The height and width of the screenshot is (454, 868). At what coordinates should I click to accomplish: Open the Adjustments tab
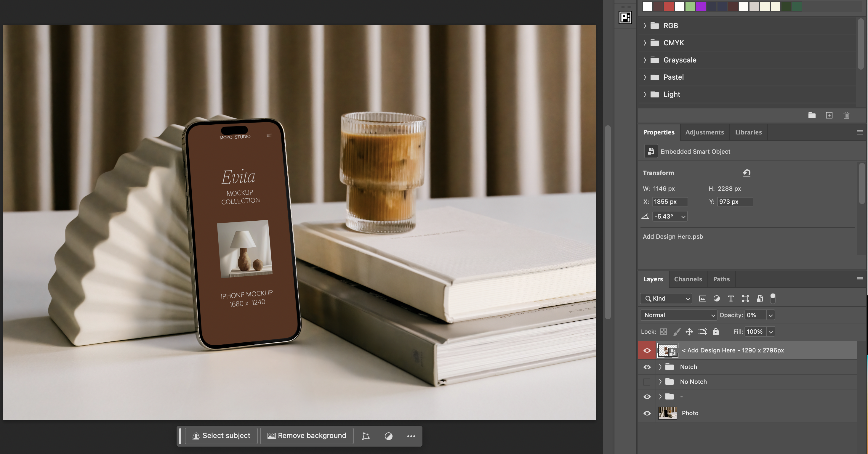pyautogui.click(x=704, y=132)
